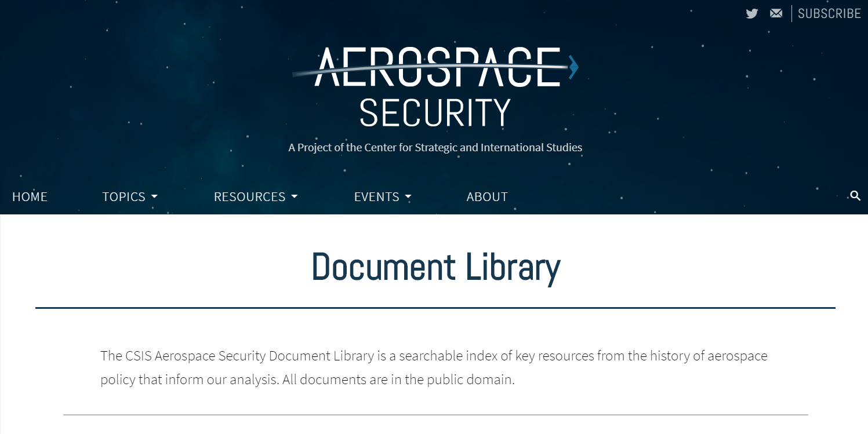Screen dimensions: 868x434
Task: Click the Document Library page heading
Action: coord(435,267)
